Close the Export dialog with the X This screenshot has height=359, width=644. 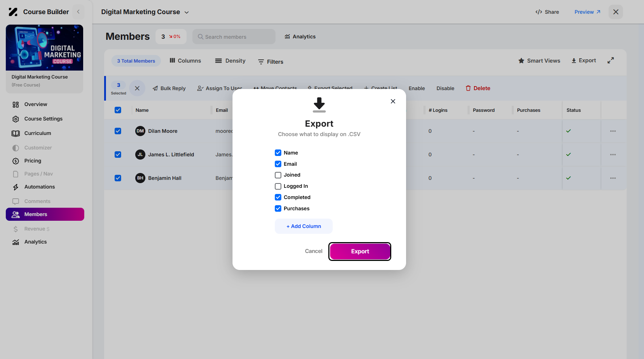pos(393,101)
